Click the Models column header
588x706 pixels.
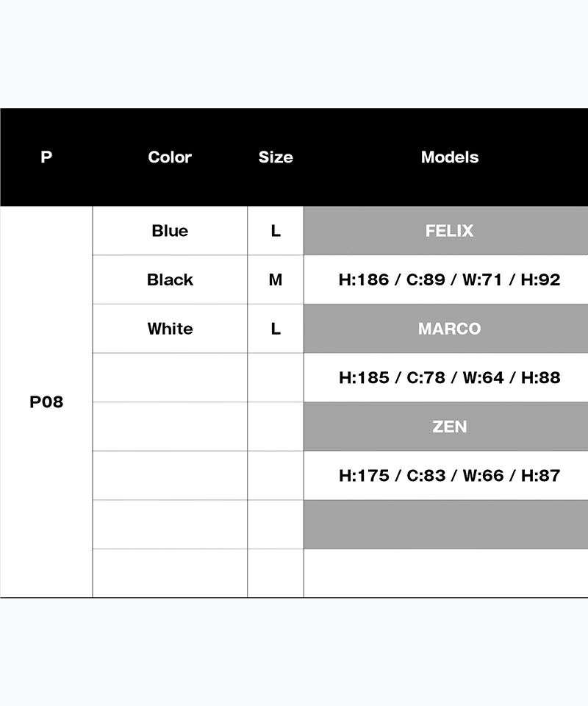(x=449, y=157)
